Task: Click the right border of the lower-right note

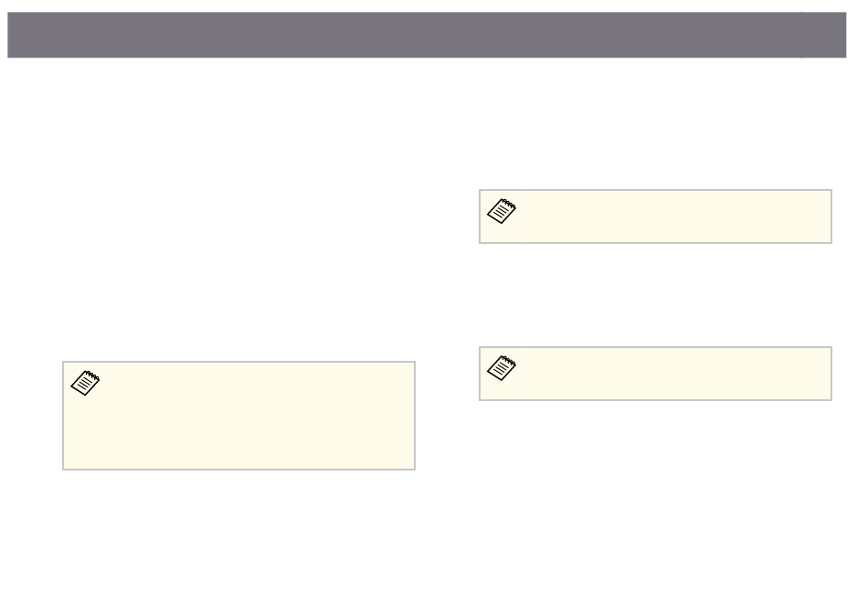Action: click(x=831, y=374)
